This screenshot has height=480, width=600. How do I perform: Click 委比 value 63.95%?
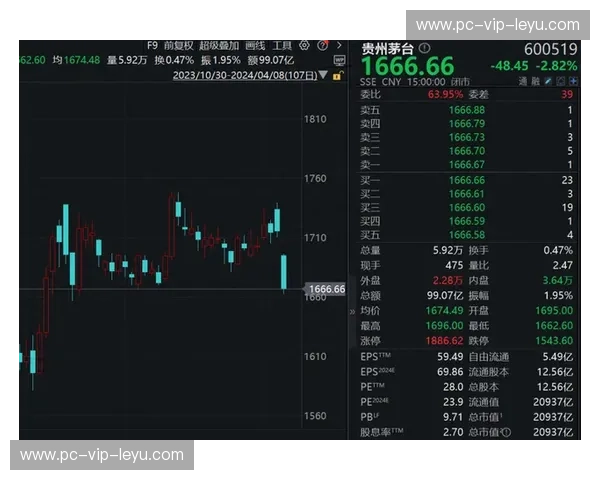[x=445, y=94]
